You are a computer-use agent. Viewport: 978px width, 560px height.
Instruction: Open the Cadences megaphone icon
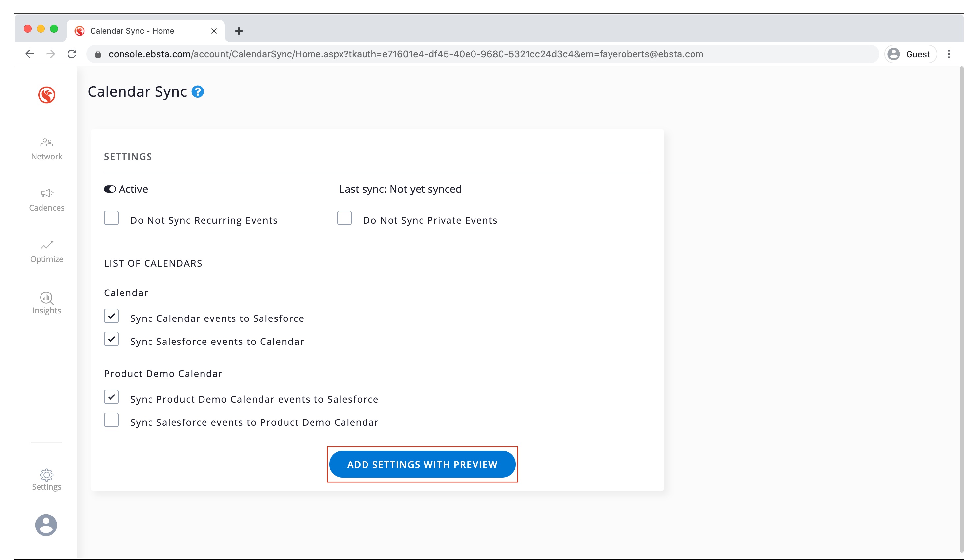click(46, 193)
